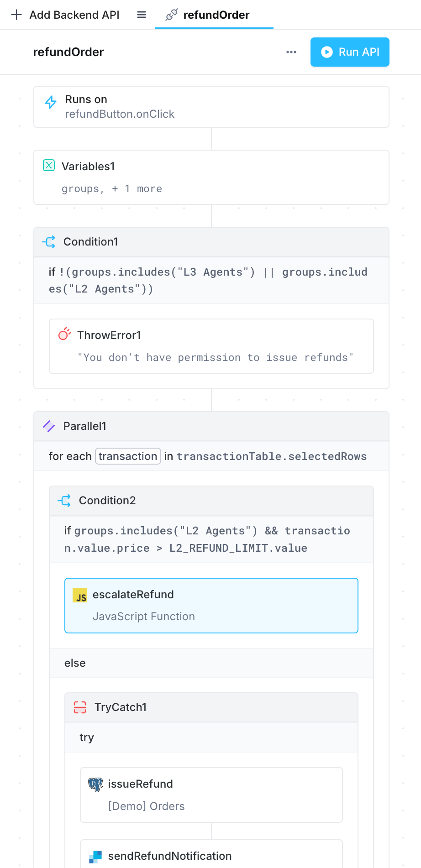The width and height of the screenshot is (421, 868).
Task: Open the refundOrder options via ellipsis
Action: [291, 52]
